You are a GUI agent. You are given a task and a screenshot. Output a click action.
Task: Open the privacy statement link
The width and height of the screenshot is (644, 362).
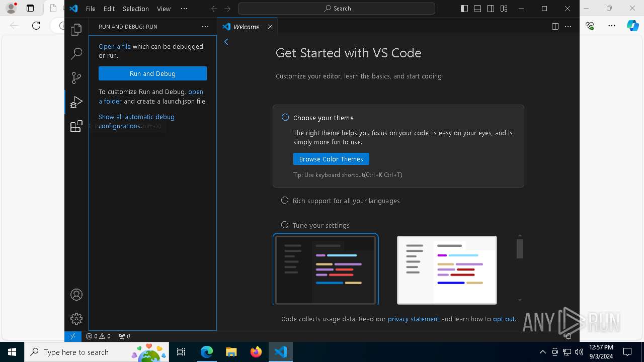(x=414, y=319)
